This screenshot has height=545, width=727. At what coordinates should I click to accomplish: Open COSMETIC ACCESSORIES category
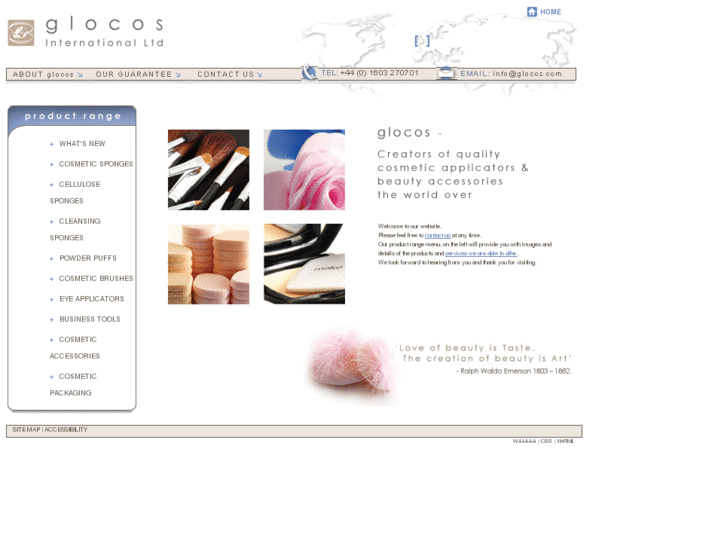pyautogui.click(x=75, y=347)
